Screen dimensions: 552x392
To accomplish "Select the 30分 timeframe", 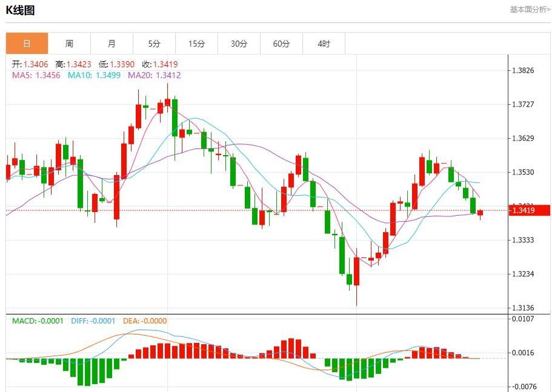I will pyautogui.click(x=240, y=43).
